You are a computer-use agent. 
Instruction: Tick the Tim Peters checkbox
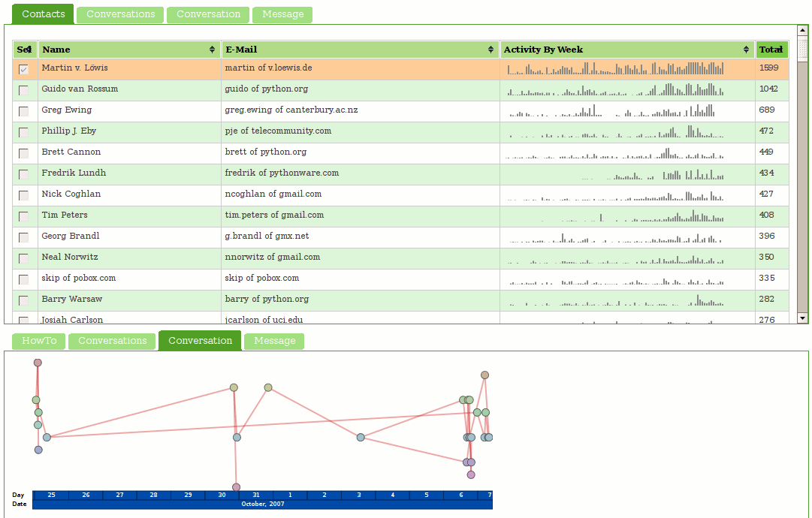[x=23, y=216]
